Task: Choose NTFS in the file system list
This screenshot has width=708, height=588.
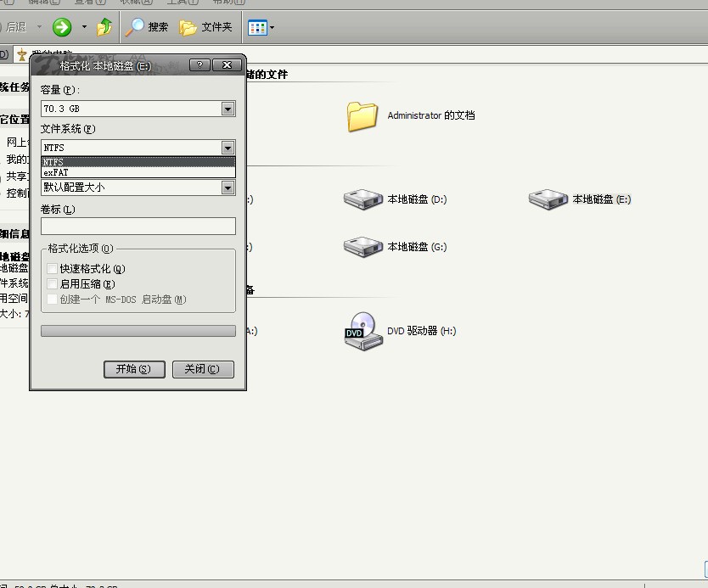Action: [x=138, y=161]
